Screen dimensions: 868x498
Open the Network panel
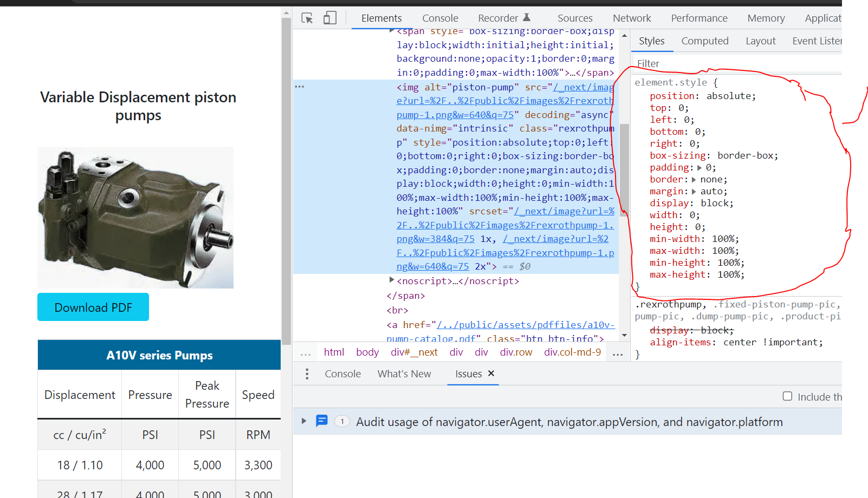click(632, 18)
